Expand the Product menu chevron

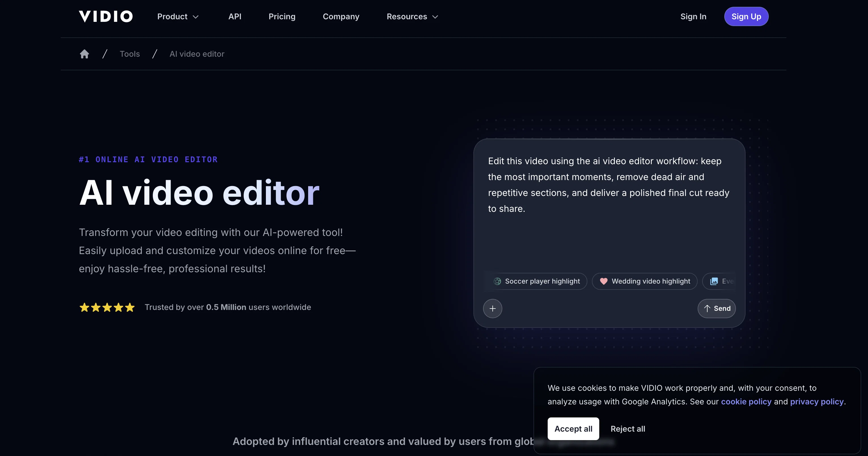click(195, 17)
